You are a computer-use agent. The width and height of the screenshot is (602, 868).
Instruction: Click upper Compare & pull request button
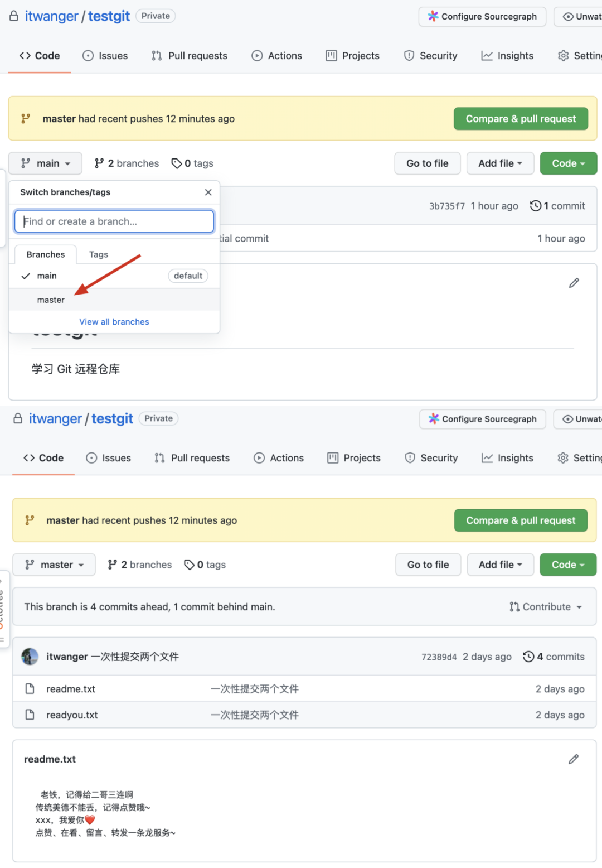(521, 119)
